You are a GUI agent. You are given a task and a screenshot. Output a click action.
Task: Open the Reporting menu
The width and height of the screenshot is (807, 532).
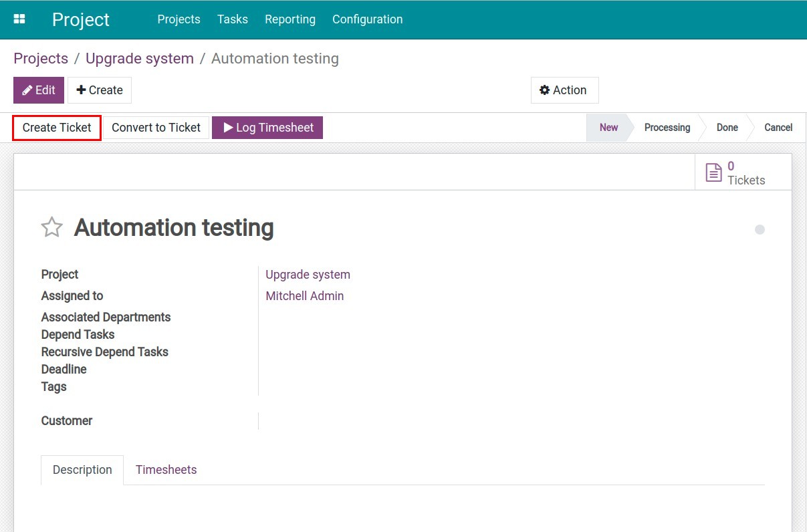290,19
